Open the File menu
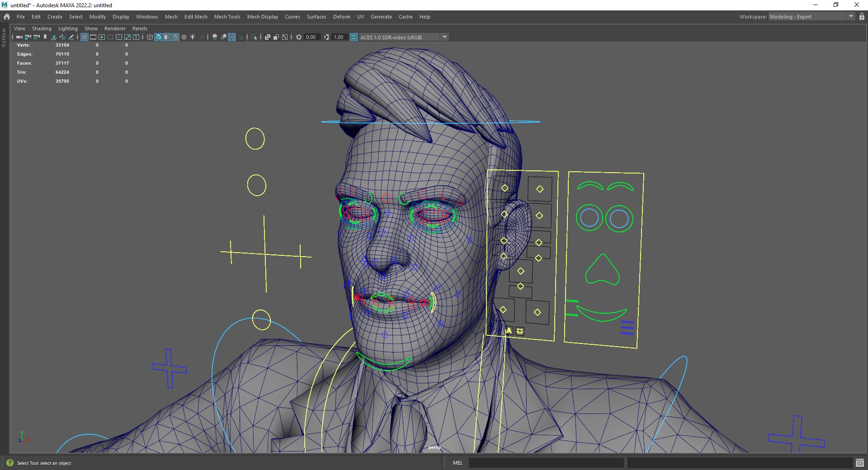868x470 pixels. [x=21, y=17]
